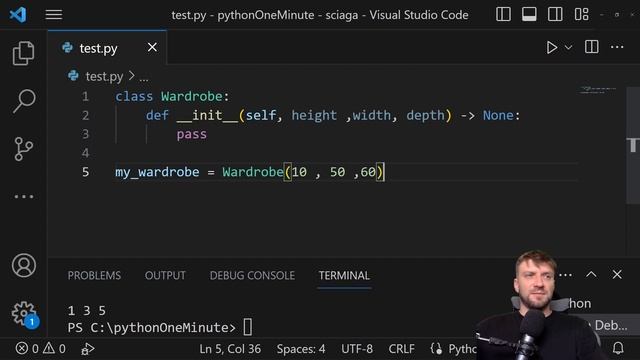Click line number 1 in the gutter
The height and width of the screenshot is (360, 640).
click(85, 97)
